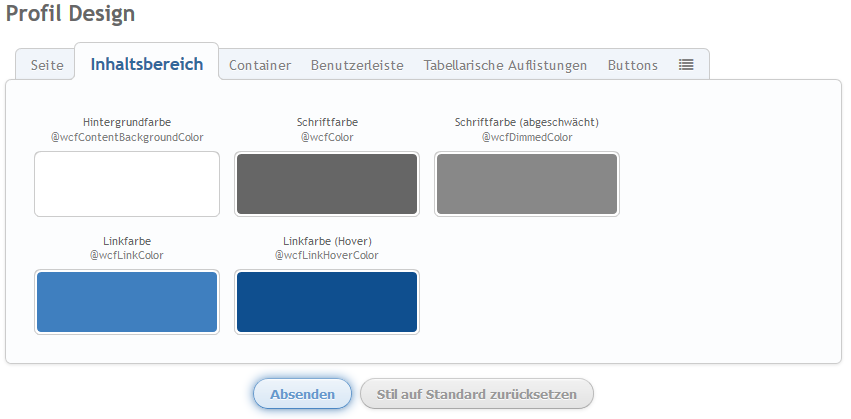This screenshot has height=419, width=851.
Task: Pick the white Hintergrundfarbe color swatch
Action: 127,184
